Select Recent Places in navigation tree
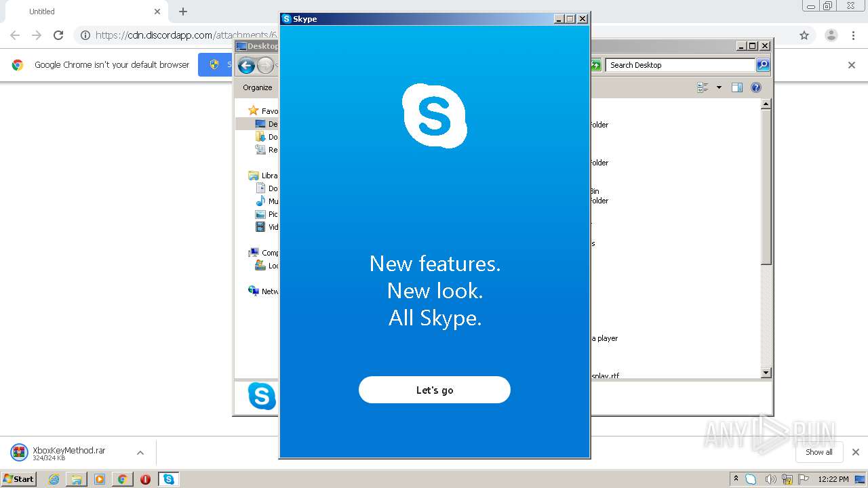This screenshot has width=868, height=488. pyautogui.click(x=267, y=150)
